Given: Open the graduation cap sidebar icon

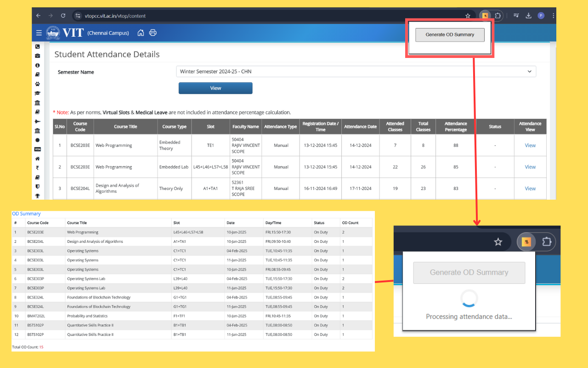Looking at the screenshot, I should click(x=38, y=93).
